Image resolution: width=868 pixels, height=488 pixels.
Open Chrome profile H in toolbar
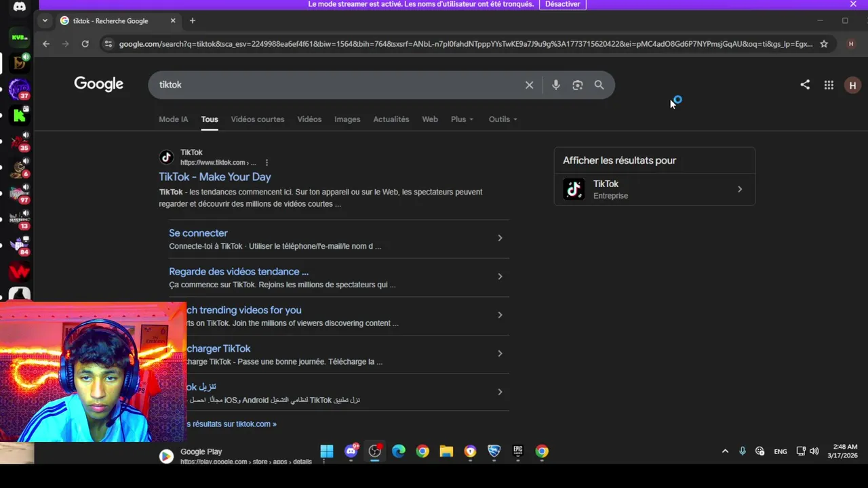pos(851,44)
